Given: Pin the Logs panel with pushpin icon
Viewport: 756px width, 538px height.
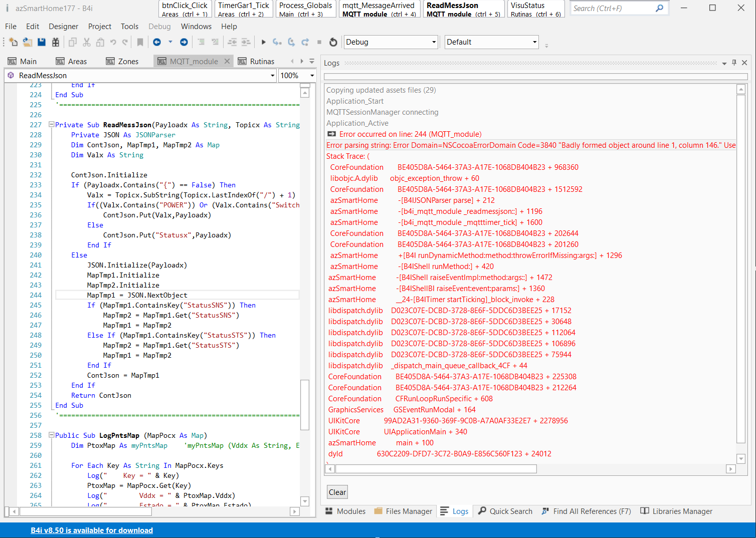Looking at the screenshot, I should (734, 63).
